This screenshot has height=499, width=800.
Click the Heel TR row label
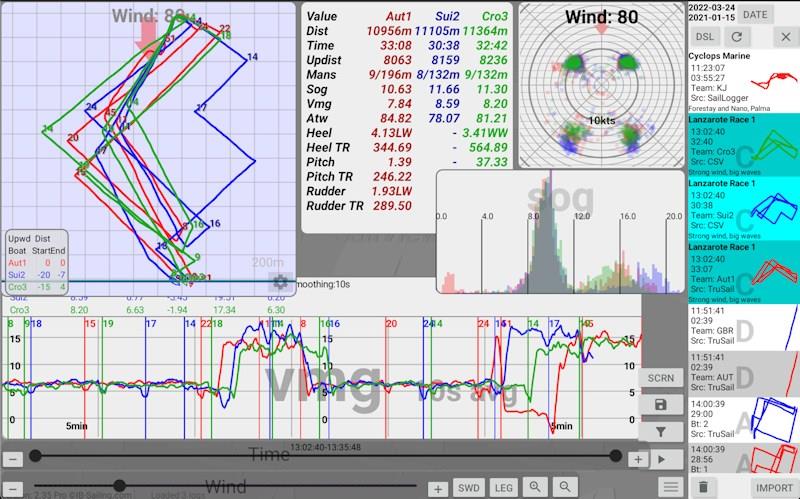click(328, 148)
